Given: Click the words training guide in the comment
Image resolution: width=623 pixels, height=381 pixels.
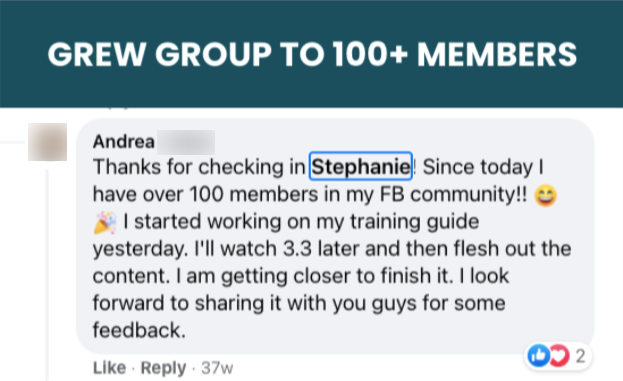Looking at the screenshot, I should (x=414, y=222).
